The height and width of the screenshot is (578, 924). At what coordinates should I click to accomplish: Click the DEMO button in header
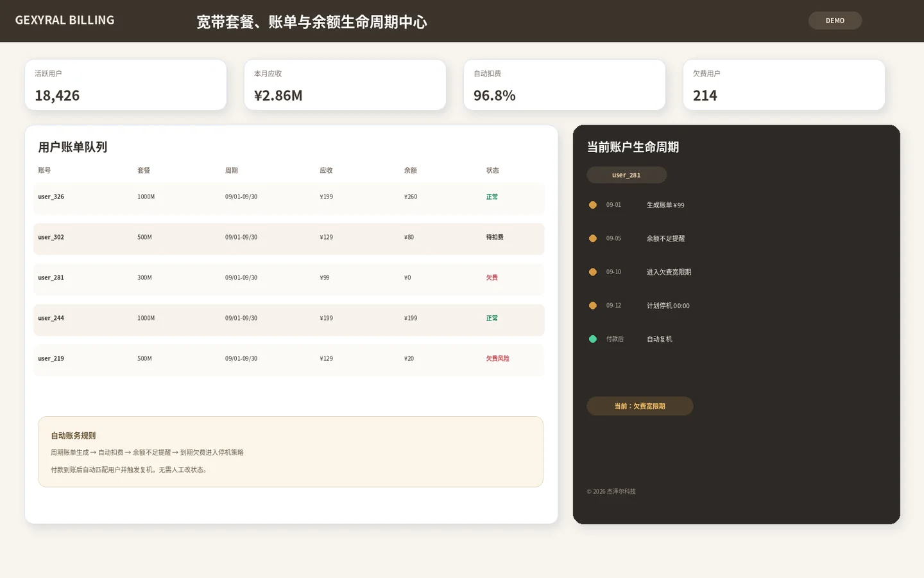tap(835, 21)
